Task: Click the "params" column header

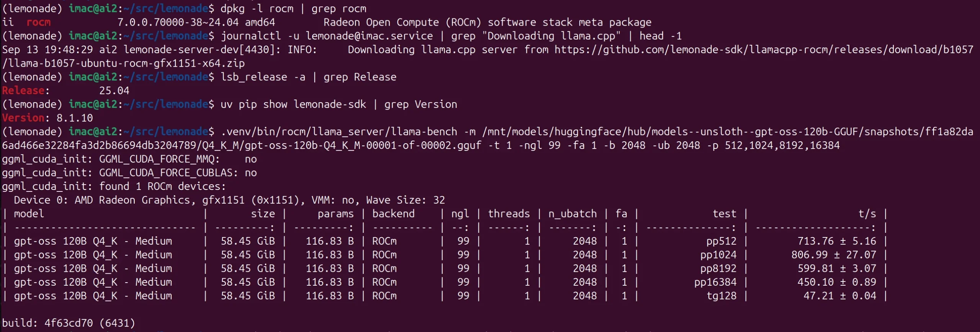Action: pyautogui.click(x=335, y=214)
